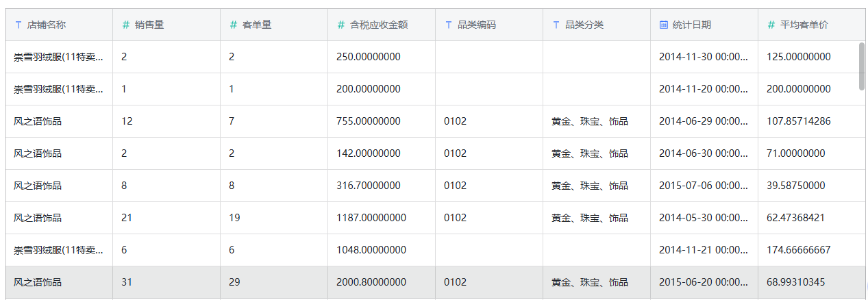Click the number type icon beside 平均客单价
868x300 pixels.
[771, 25]
